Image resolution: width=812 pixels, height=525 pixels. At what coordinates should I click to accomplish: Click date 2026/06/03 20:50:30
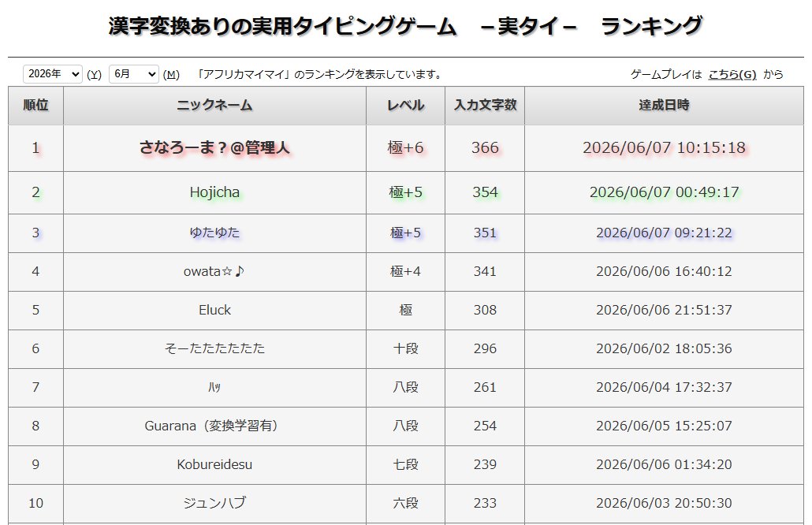(664, 503)
